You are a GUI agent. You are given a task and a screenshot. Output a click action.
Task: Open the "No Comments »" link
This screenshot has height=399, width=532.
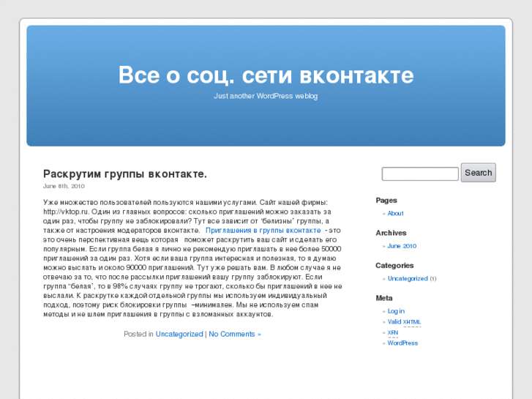coord(235,334)
